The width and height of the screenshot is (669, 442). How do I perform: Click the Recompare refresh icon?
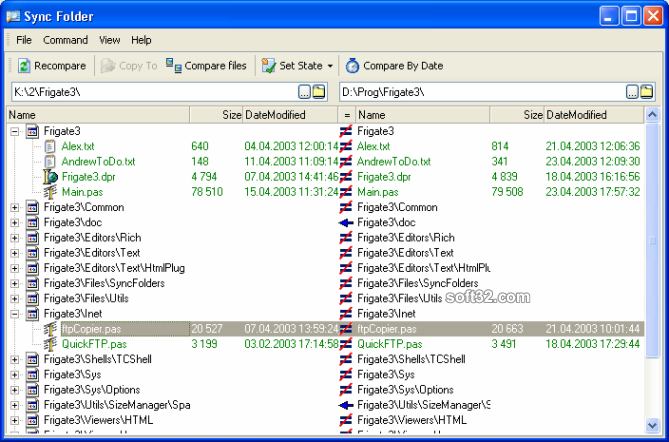(x=24, y=66)
